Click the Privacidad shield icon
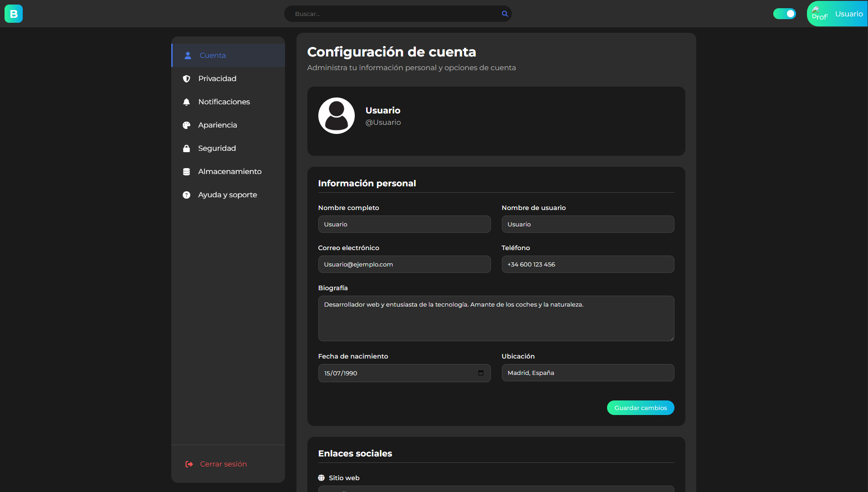 [187, 78]
